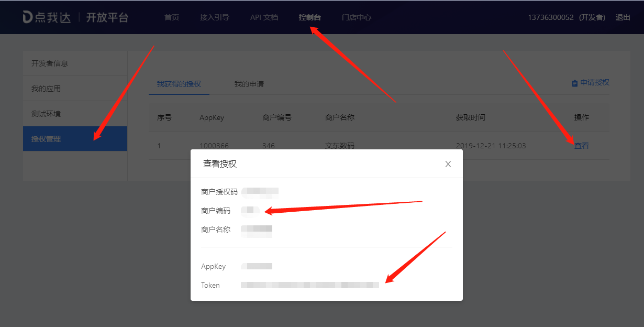Click the 点我达 logo in the header
The height and width of the screenshot is (327, 644).
point(46,17)
